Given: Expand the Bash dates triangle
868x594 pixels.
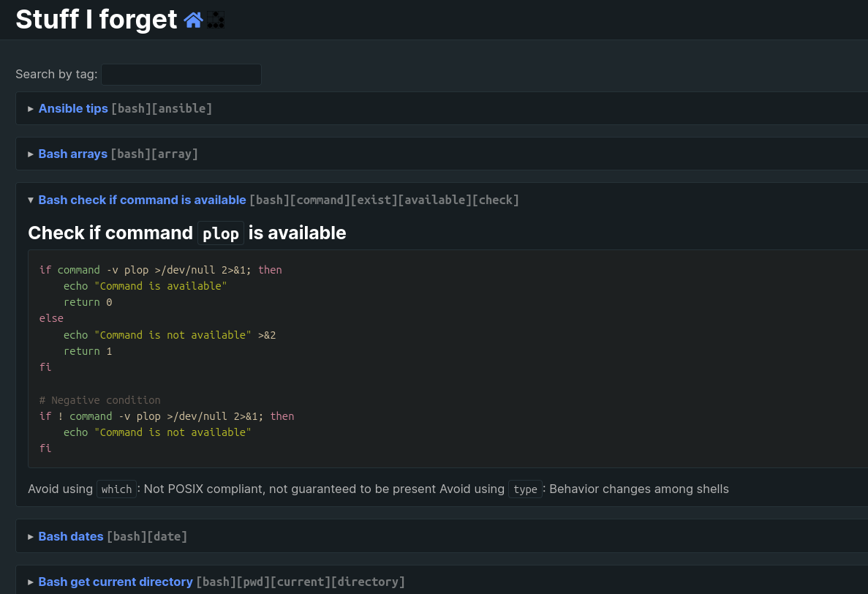Looking at the screenshot, I should [x=31, y=537].
